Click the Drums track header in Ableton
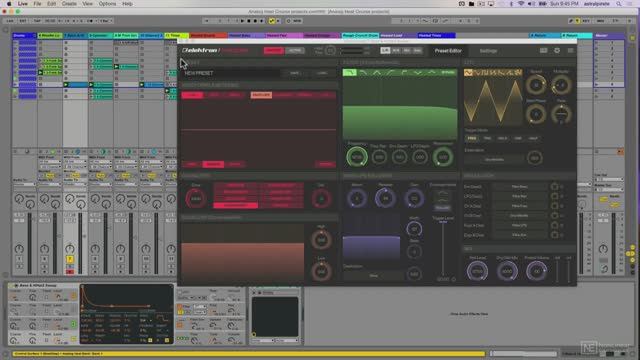Image resolution: width=640 pixels, height=360 pixels. (24, 36)
